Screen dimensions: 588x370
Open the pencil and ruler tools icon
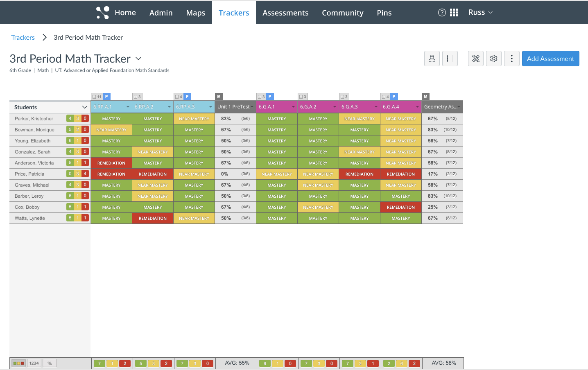tap(476, 59)
